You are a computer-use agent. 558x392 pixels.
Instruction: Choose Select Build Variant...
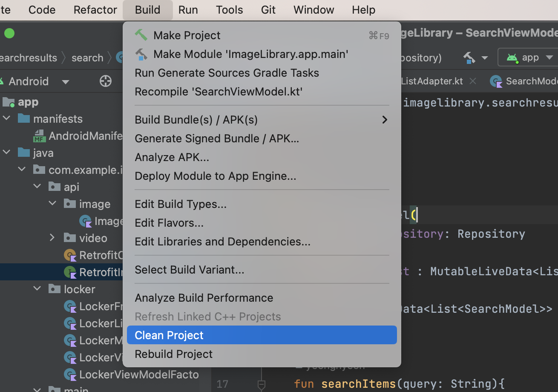click(262, 270)
